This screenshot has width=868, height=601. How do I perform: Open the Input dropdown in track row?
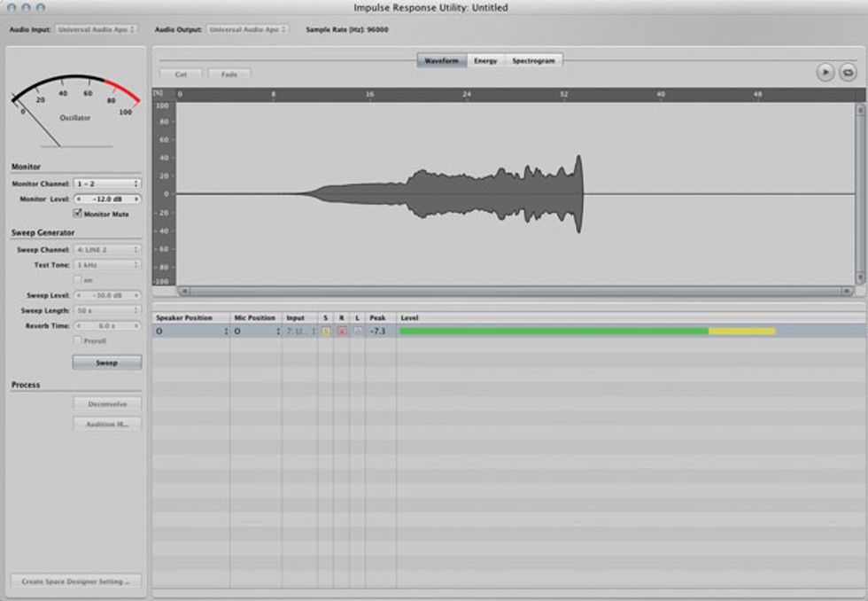click(300, 332)
